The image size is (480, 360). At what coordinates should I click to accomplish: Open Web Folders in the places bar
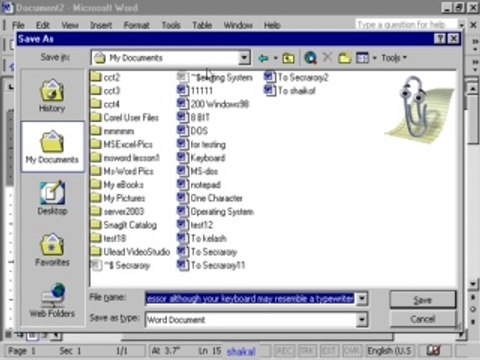coord(52,300)
